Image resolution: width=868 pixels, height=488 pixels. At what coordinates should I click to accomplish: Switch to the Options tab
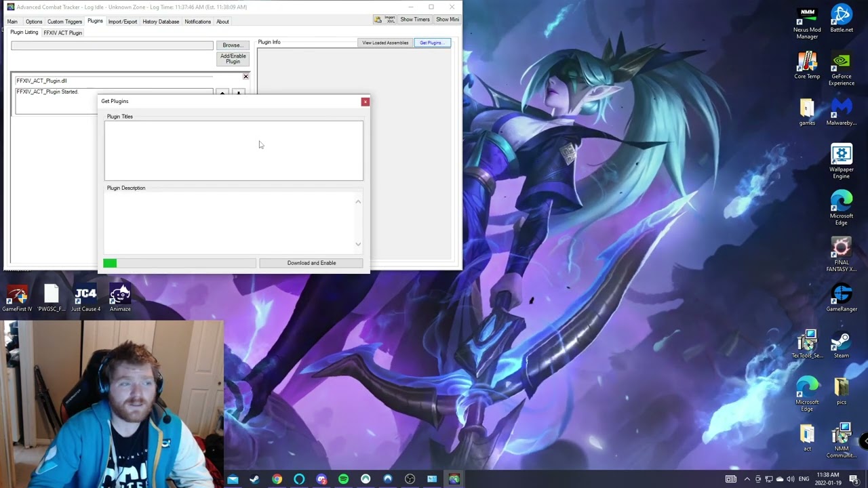[x=34, y=22]
